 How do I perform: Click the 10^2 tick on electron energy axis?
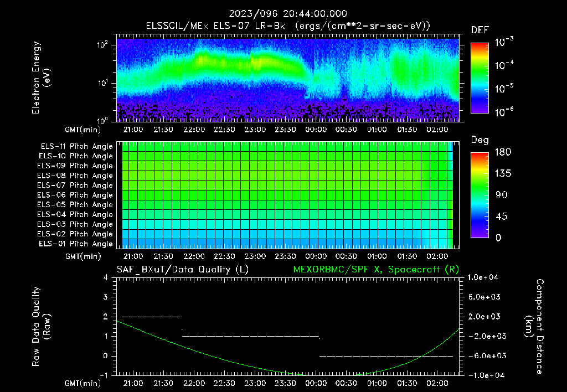[x=102, y=45]
